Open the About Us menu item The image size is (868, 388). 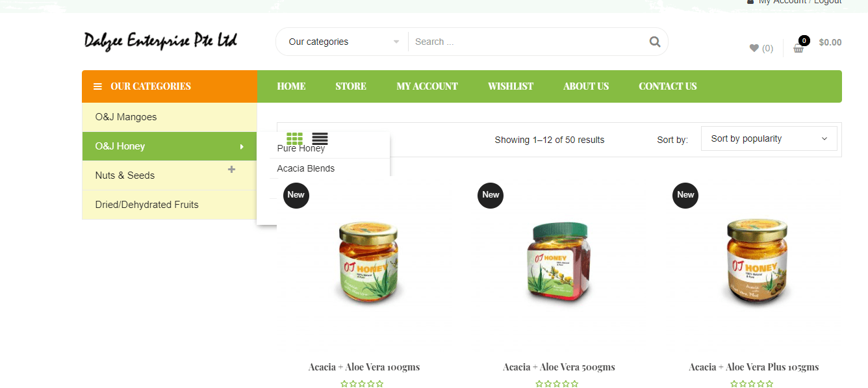586,86
